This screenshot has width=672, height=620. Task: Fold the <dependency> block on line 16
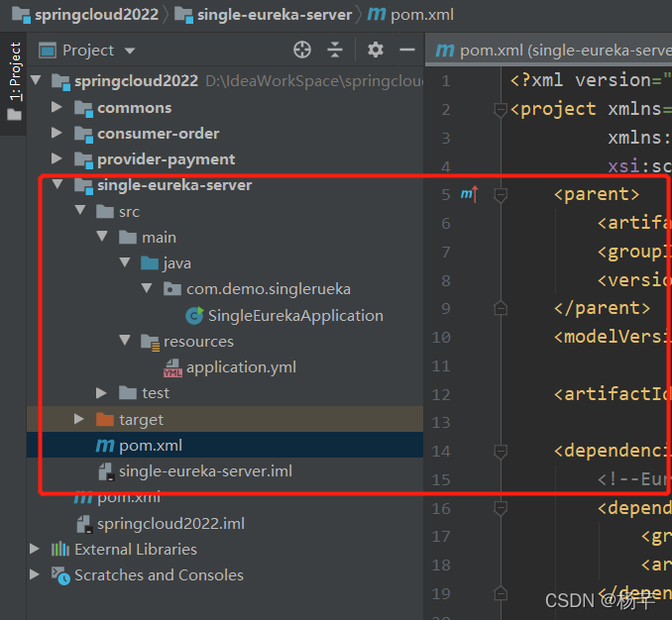click(x=501, y=509)
